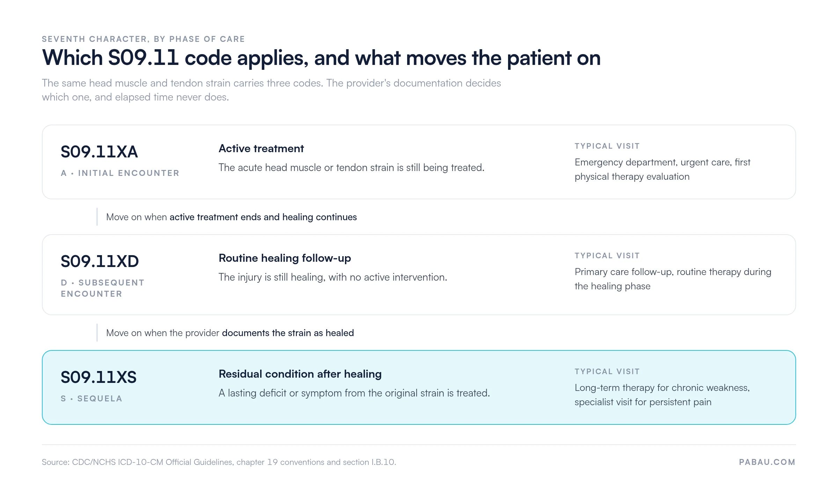Click the 'A · Initial Encounter' label
Screen dimensions: 838x504
tap(120, 173)
